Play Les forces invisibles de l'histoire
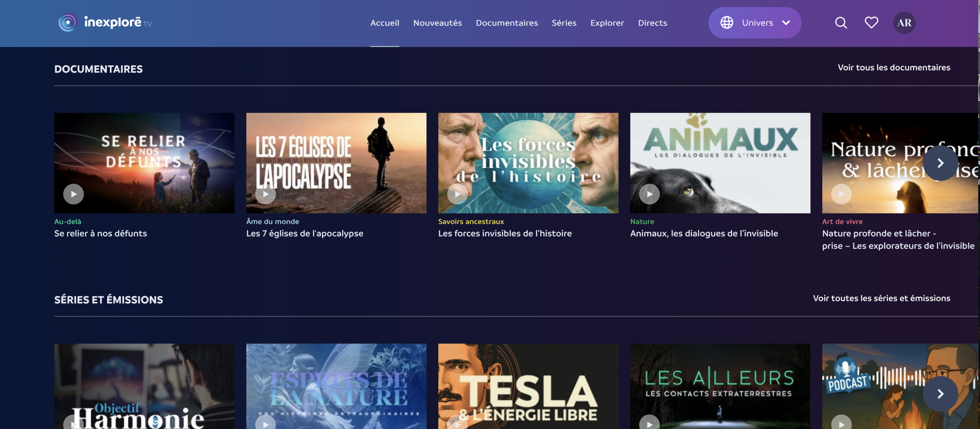The image size is (980, 429). tap(457, 194)
